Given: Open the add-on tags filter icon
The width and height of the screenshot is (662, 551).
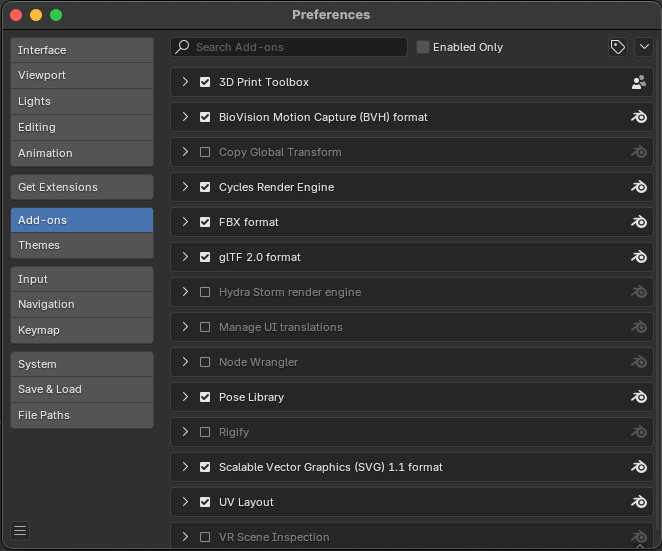Looking at the screenshot, I should [618, 47].
